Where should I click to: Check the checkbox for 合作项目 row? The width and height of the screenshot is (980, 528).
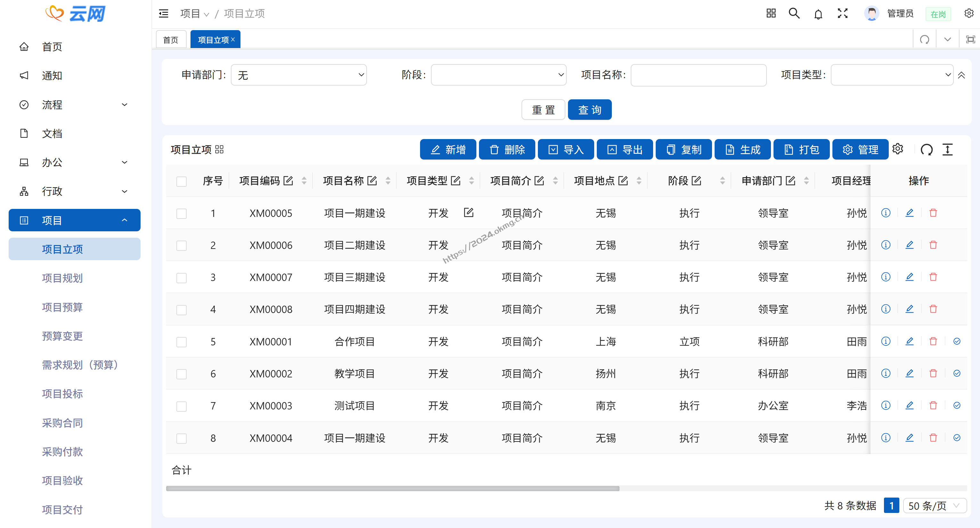(182, 342)
